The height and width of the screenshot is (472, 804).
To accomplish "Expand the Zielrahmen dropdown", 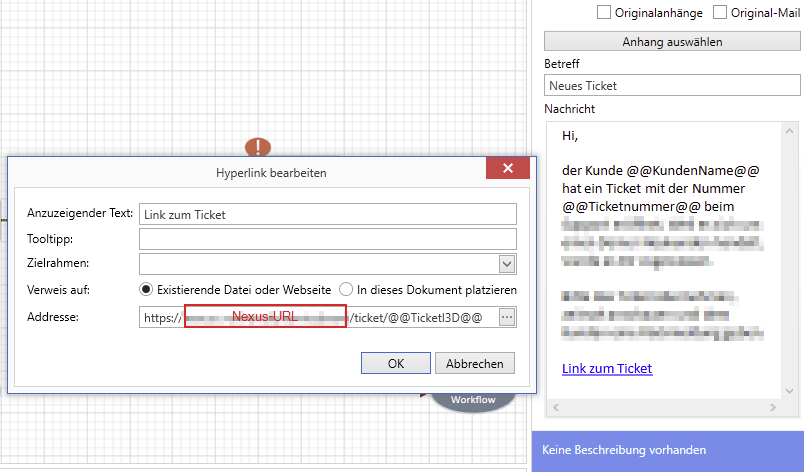I will coord(507,264).
